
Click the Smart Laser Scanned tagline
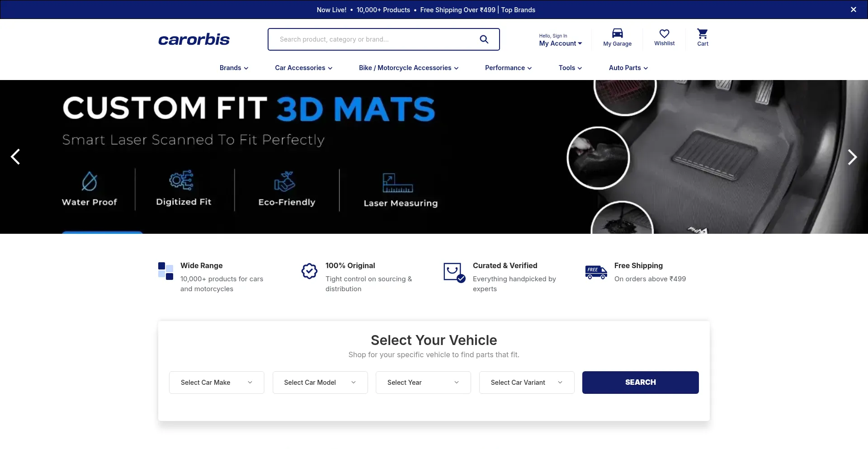point(193,140)
